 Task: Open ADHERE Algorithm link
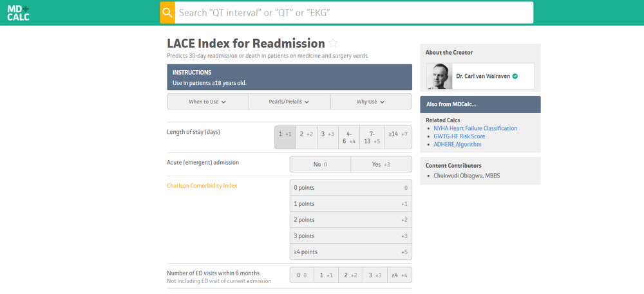(x=457, y=144)
